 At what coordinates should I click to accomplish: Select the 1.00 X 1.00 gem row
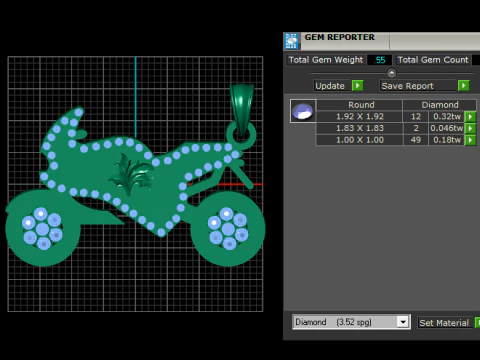[396, 140]
